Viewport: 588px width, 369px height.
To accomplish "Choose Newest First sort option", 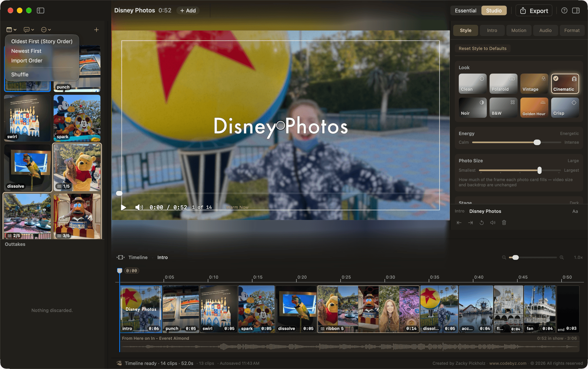I will 26,51.
